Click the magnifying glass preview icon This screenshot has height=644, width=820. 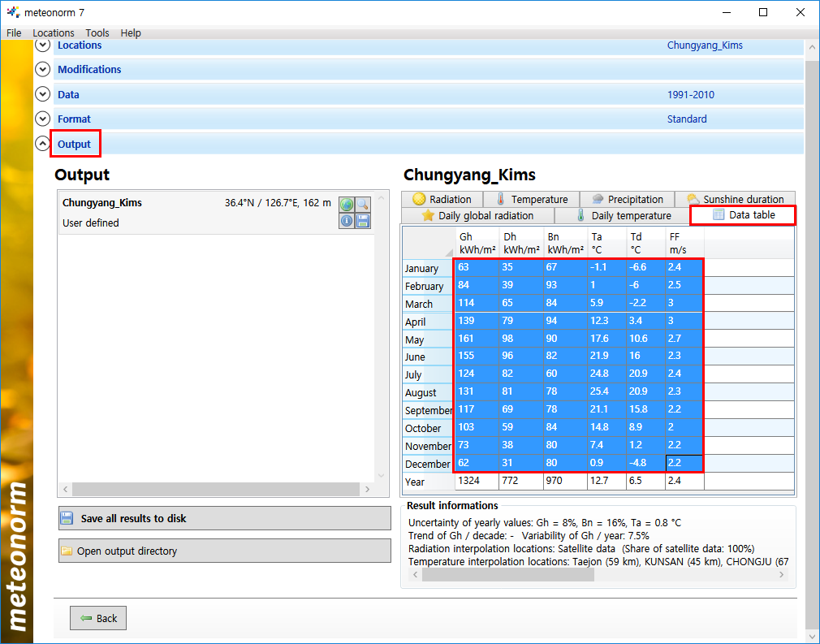(x=363, y=205)
